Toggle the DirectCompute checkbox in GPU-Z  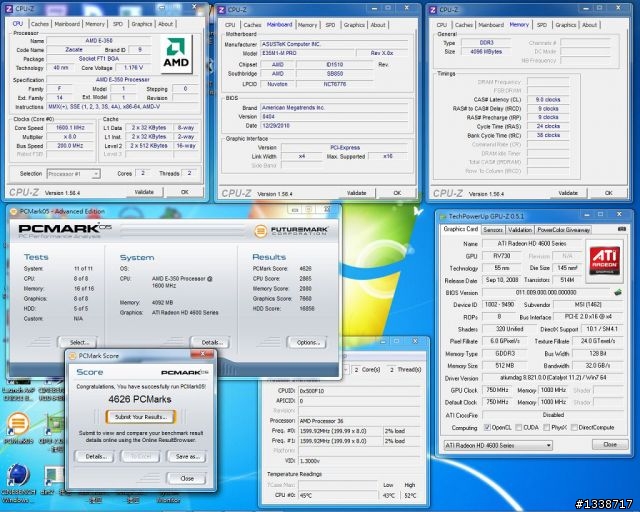[574, 427]
